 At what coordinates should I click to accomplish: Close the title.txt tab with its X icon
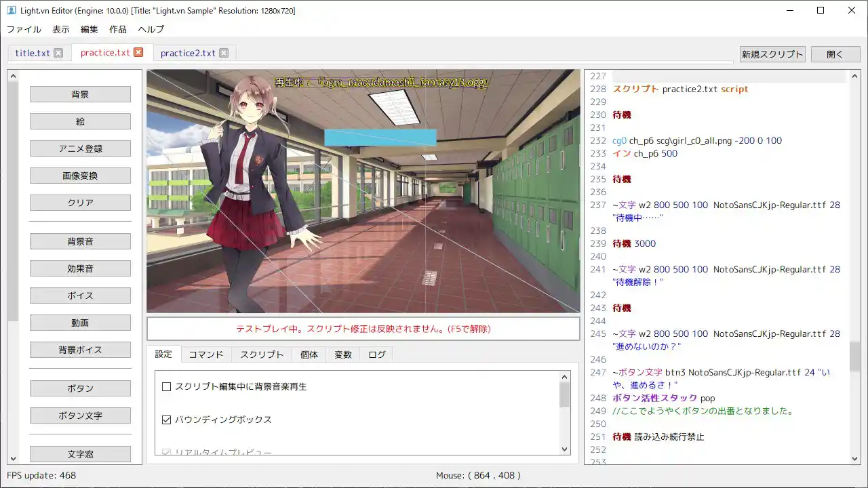point(58,53)
